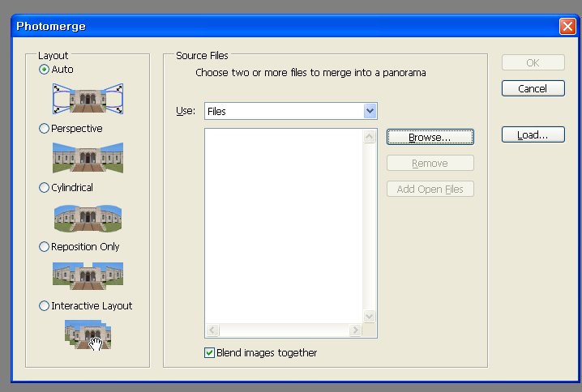Click the file list scroll left arrow
The width and height of the screenshot is (582, 392).
coord(212,330)
